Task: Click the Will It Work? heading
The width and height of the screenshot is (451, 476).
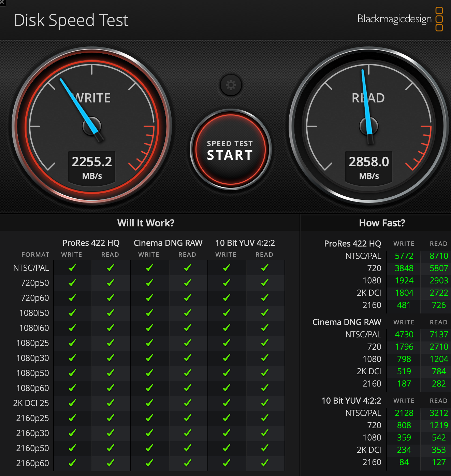Action: tap(146, 223)
